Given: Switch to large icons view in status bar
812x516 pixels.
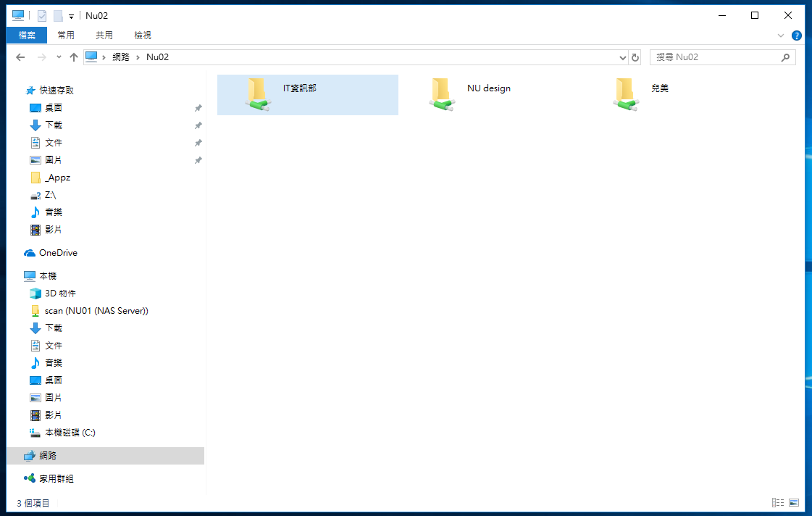Looking at the screenshot, I should (x=794, y=502).
